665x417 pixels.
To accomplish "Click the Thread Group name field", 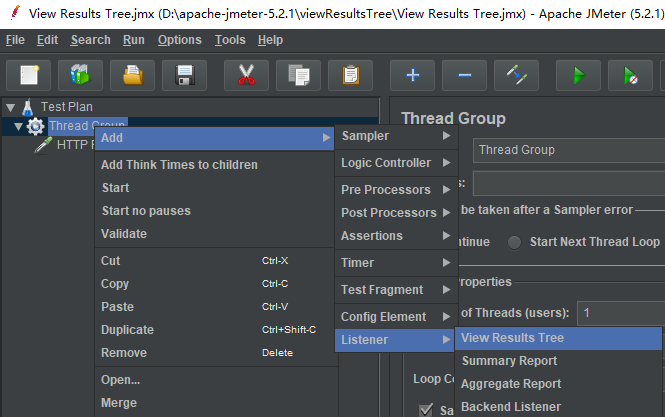I will tap(569, 150).
